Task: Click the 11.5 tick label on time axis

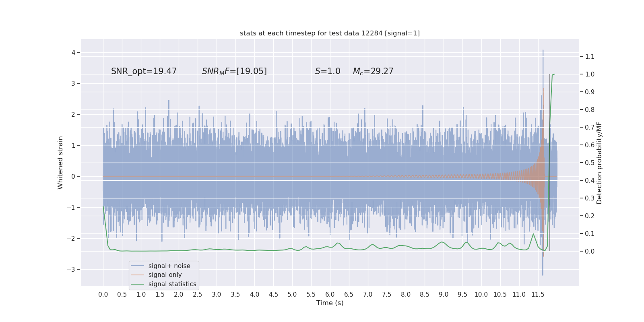Action: click(x=538, y=295)
